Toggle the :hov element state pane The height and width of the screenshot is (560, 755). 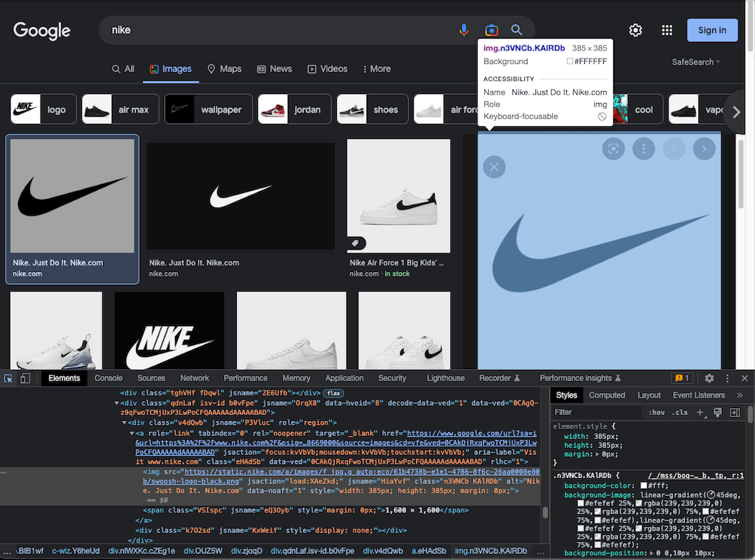click(x=656, y=413)
